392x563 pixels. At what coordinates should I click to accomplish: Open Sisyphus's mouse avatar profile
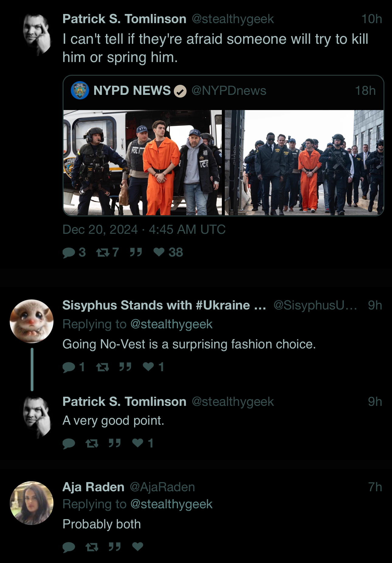tap(32, 321)
